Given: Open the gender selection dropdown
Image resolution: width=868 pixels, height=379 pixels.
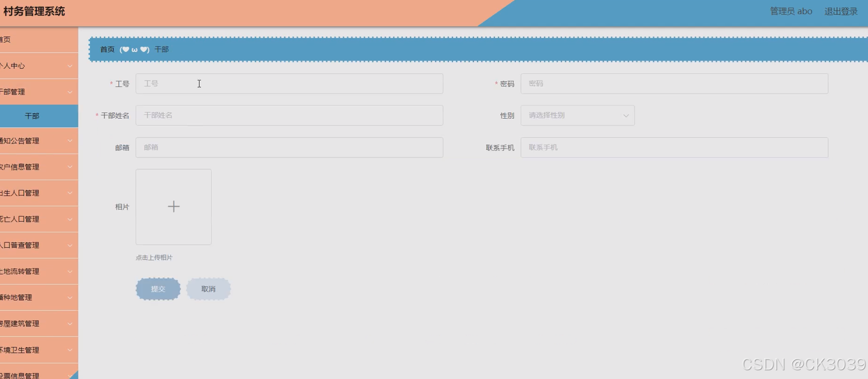Looking at the screenshot, I should (x=577, y=115).
